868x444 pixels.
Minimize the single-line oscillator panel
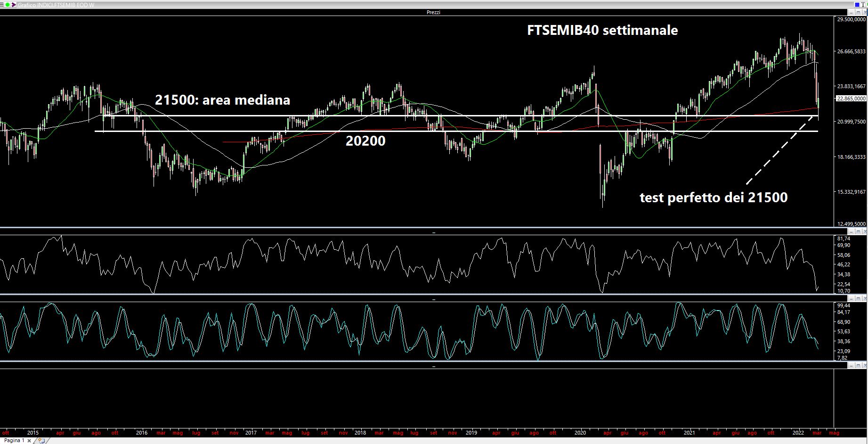pyautogui.click(x=851, y=232)
